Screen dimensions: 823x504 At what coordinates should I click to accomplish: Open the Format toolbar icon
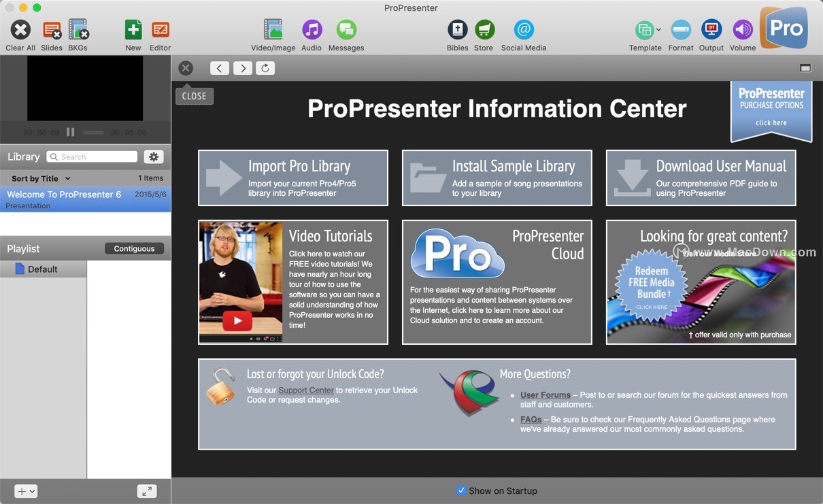681,30
